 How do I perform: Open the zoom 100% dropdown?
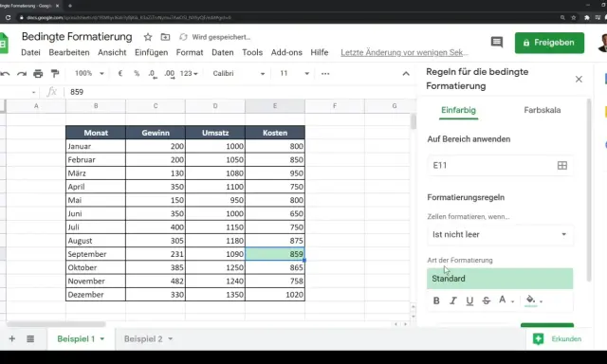89,73
